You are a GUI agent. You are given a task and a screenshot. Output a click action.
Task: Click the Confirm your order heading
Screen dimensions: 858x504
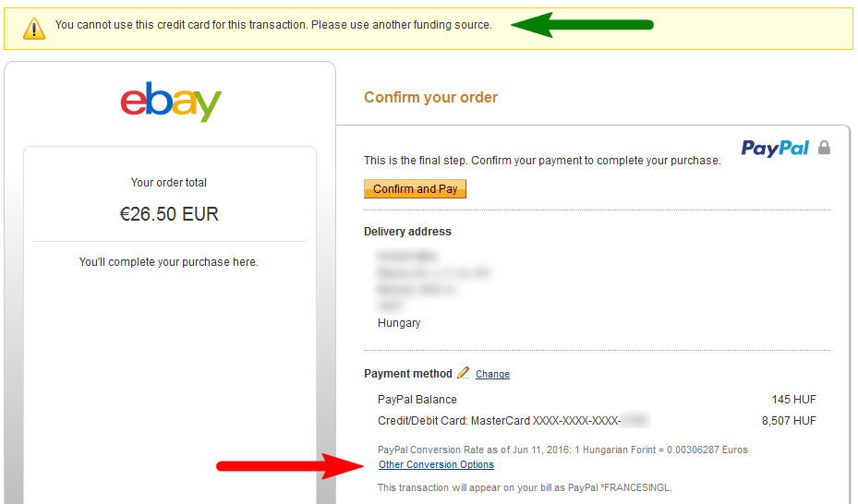(430, 97)
